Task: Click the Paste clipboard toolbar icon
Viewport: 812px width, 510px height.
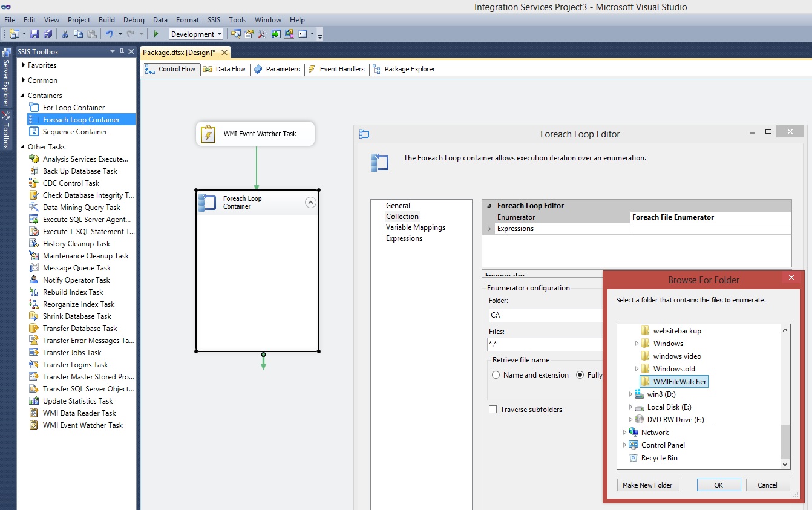Action: coord(92,34)
